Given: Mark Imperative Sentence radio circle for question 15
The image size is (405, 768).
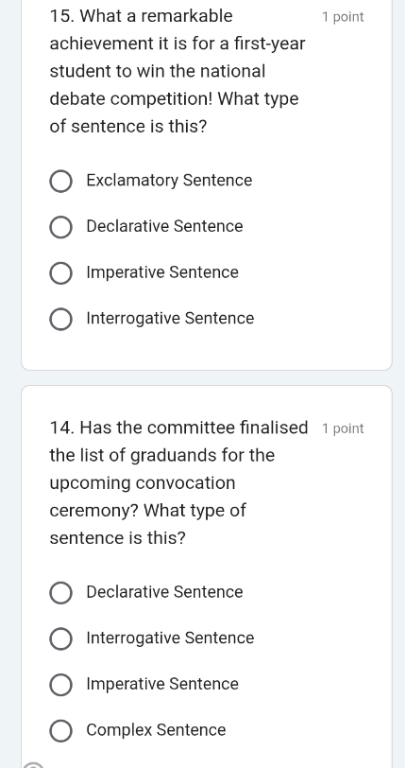Looking at the screenshot, I should 61,273.
